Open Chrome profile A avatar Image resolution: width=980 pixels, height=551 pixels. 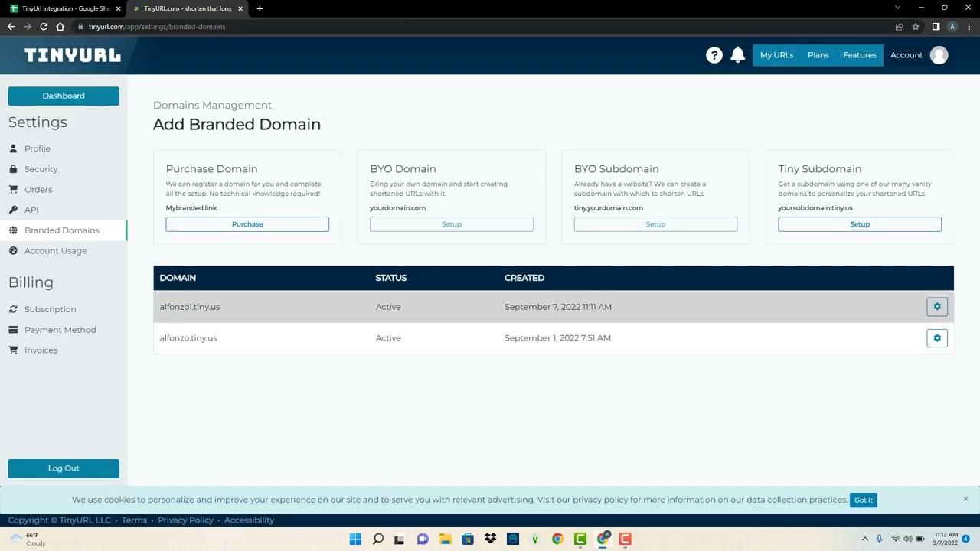[952, 27]
